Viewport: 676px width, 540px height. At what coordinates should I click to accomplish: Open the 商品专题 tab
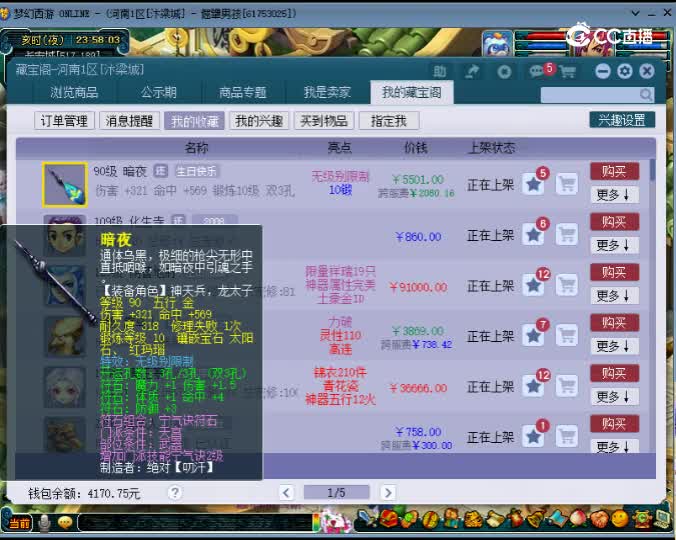pos(242,92)
